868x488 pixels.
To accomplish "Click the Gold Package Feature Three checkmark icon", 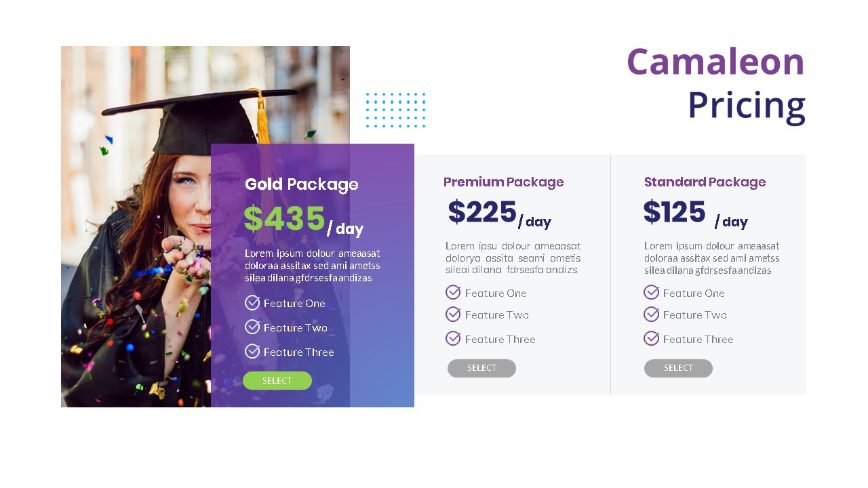I will tap(252, 351).
